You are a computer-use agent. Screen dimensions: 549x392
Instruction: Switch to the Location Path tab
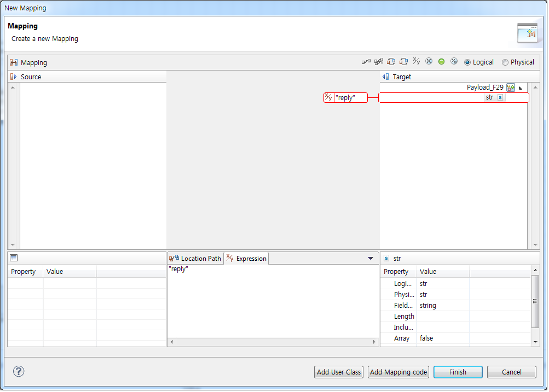[196, 258]
